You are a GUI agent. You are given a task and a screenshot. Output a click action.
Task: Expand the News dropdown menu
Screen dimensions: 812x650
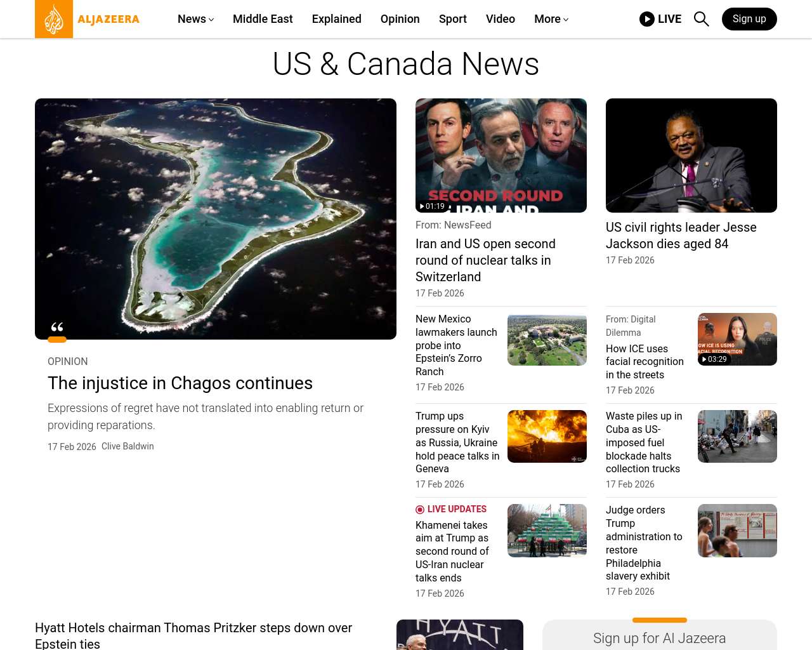(x=195, y=19)
